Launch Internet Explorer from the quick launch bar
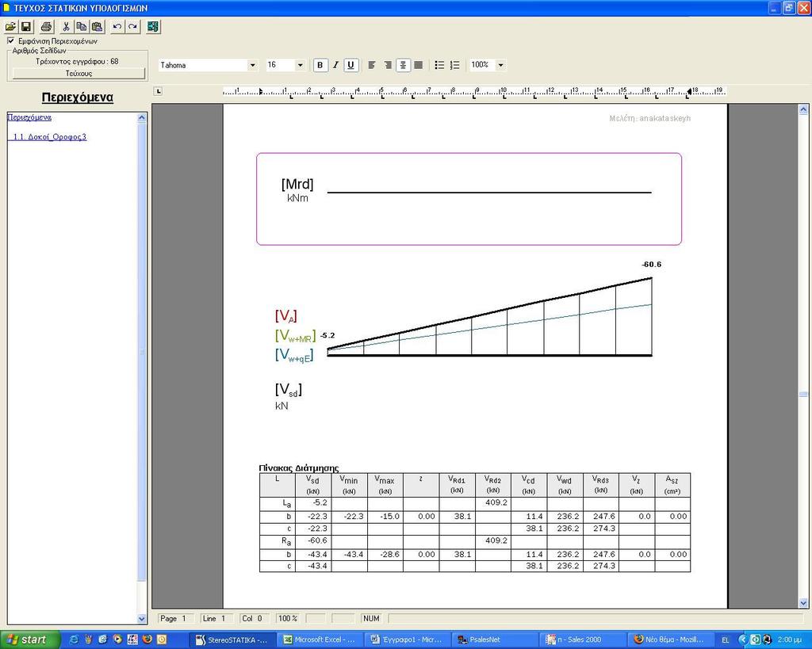812x649 pixels. click(x=73, y=639)
